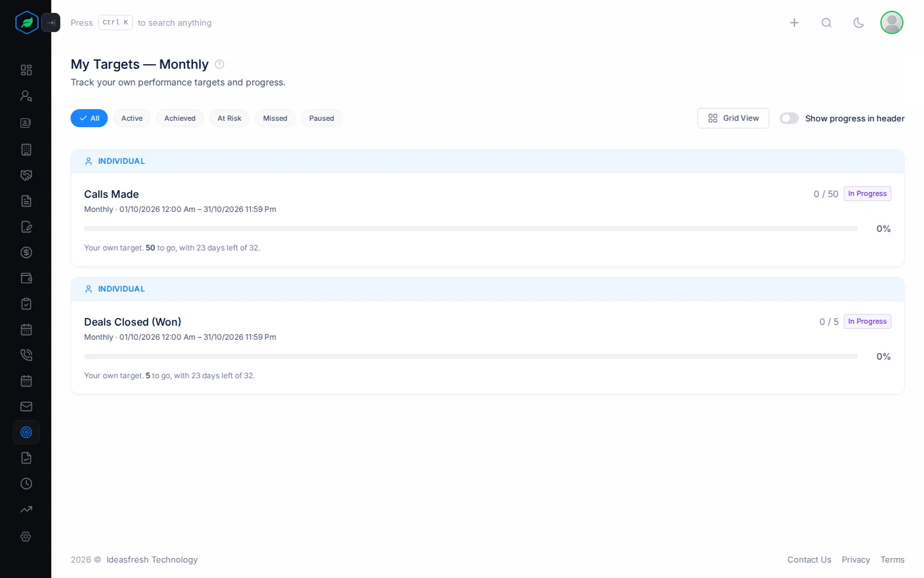Click the active targets bullseye sidebar icon

[26, 432]
